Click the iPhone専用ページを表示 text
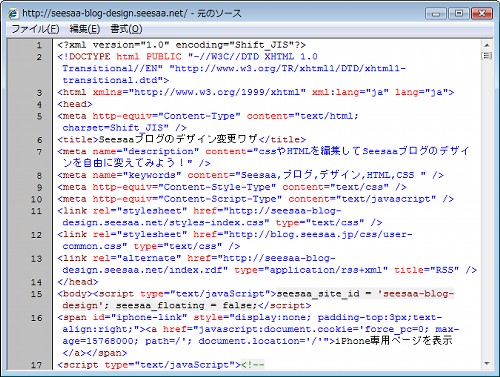This screenshot has height=377, width=500. click(394, 341)
